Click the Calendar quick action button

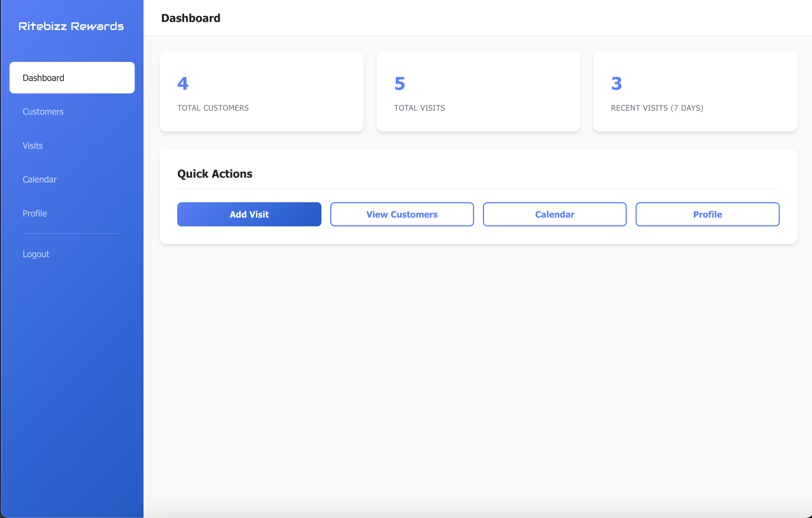coord(555,214)
